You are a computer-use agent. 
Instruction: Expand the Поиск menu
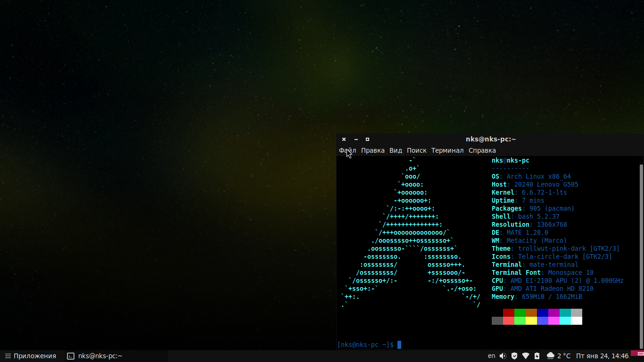point(417,150)
